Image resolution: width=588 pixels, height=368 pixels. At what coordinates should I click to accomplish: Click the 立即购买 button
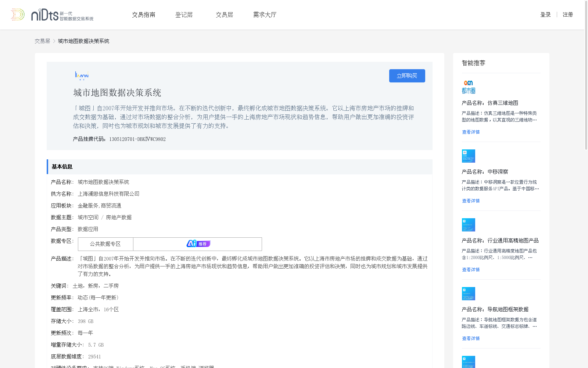[407, 76]
